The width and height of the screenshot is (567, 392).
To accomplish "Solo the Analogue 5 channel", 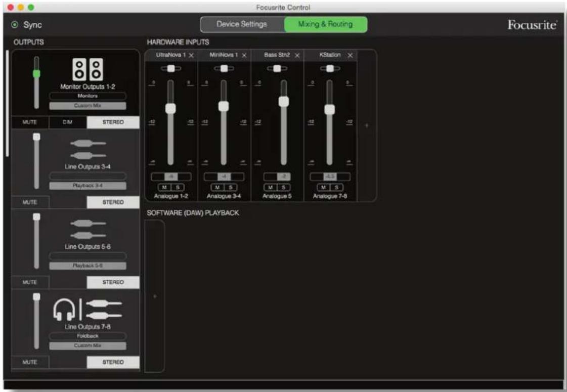I will (x=283, y=187).
